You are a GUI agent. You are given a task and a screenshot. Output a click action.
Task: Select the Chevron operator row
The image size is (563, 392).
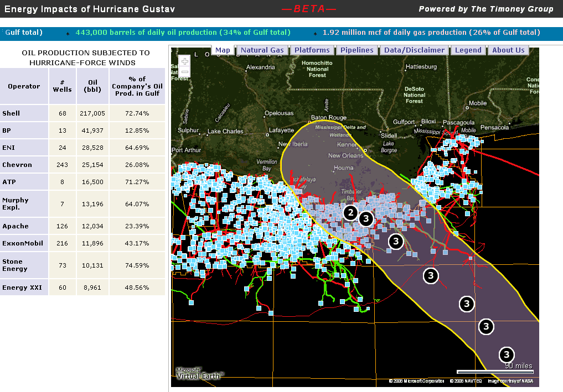click(82, 165)
